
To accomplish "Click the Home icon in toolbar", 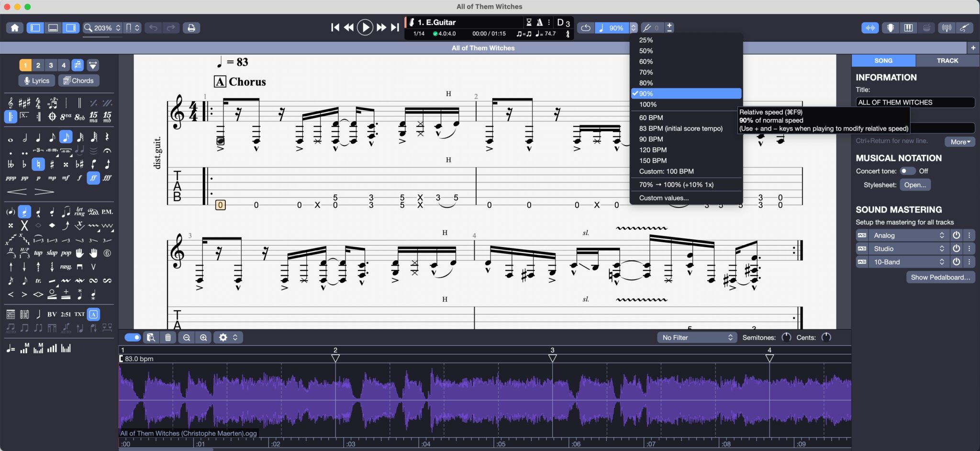I will (15, 28).
